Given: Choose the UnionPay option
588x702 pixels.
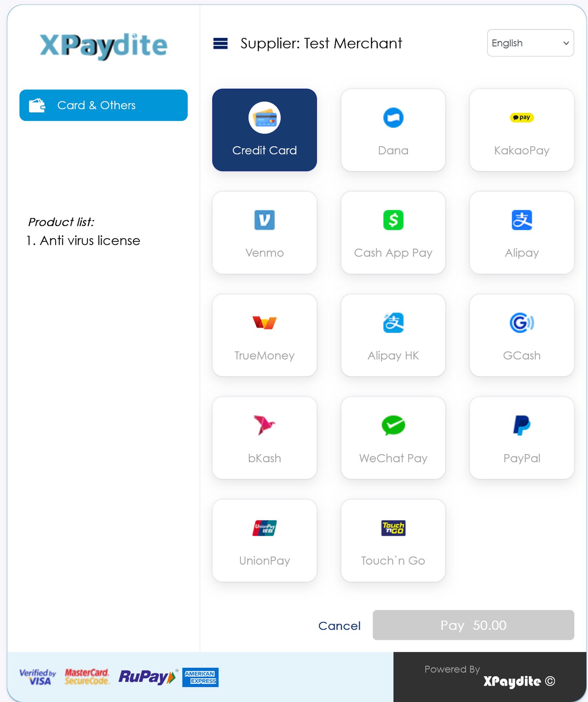Looking at the screenshot, I should coord(265,540).
